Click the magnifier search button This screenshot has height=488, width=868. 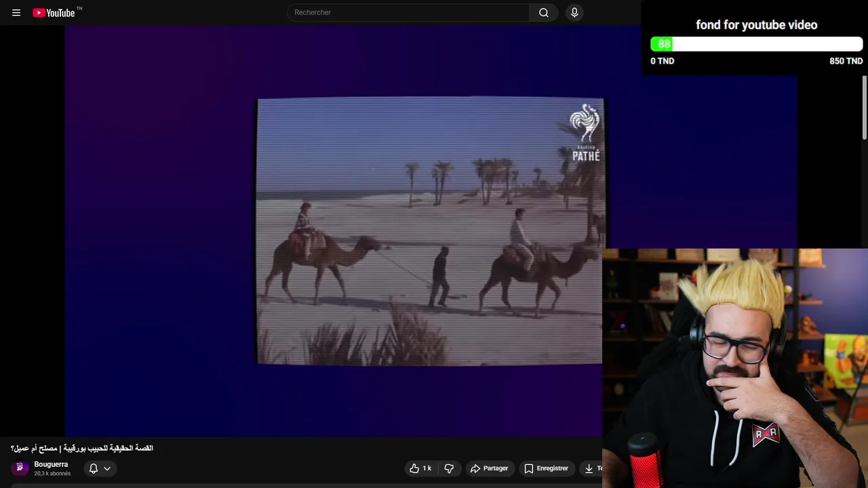pyautogui.click(x=544, y=12)
